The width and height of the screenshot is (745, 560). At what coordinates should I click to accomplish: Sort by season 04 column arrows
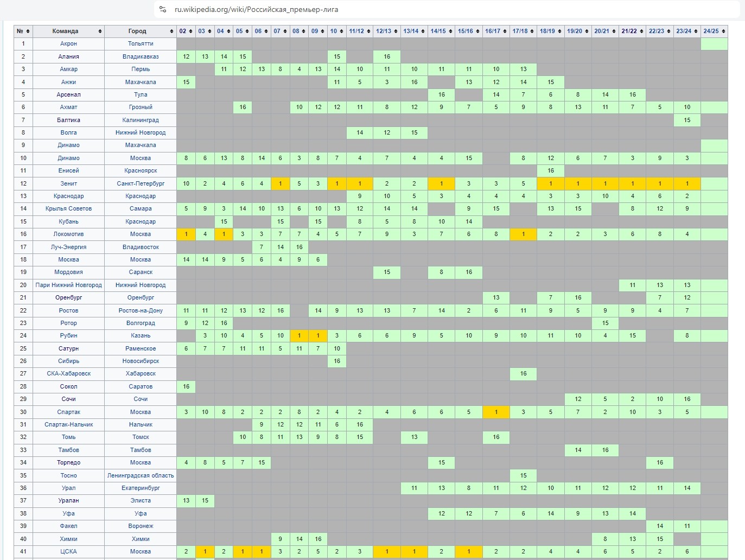(x=228, y=31)
